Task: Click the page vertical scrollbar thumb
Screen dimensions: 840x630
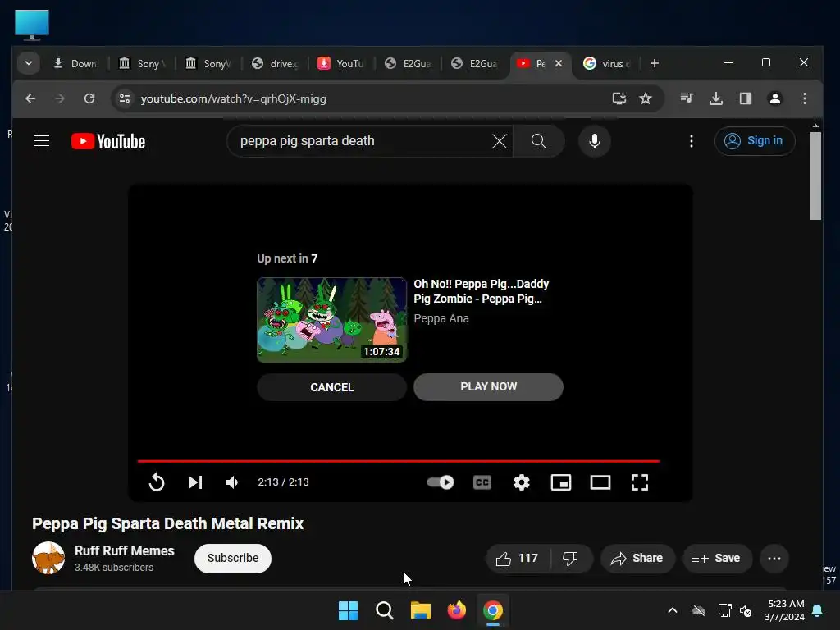Action: [815, 176]
